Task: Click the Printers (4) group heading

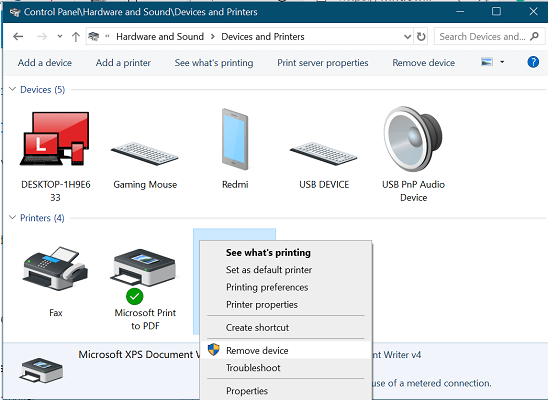Action: click(x=42, y=218)
